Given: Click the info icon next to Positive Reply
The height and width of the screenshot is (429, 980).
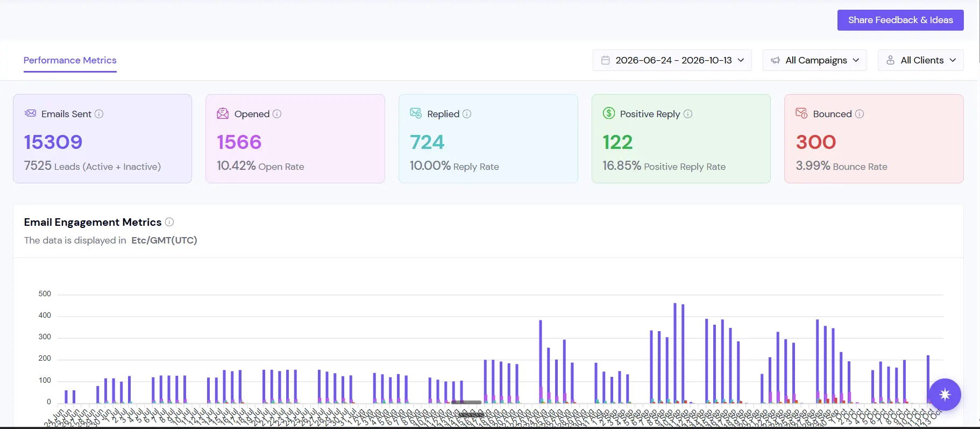Looking at the screenshot, I should pos(688,114).
